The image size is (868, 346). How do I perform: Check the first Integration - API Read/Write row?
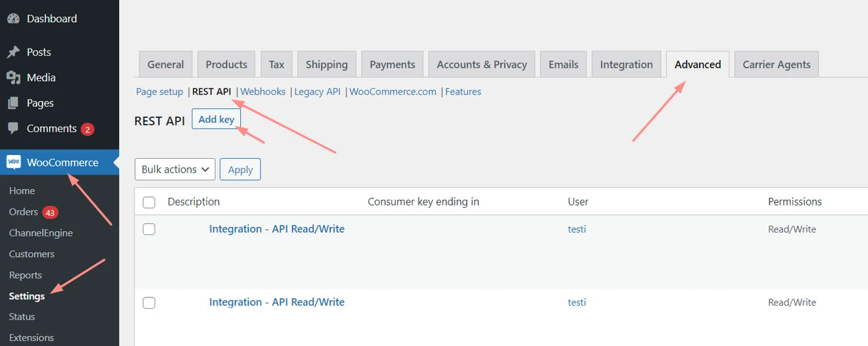coord(149,229)
